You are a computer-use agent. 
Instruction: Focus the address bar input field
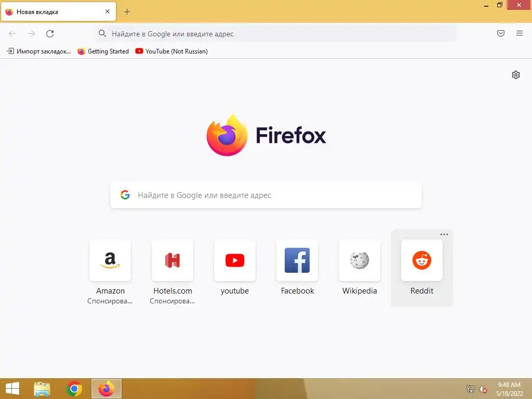tap(275, 34)
